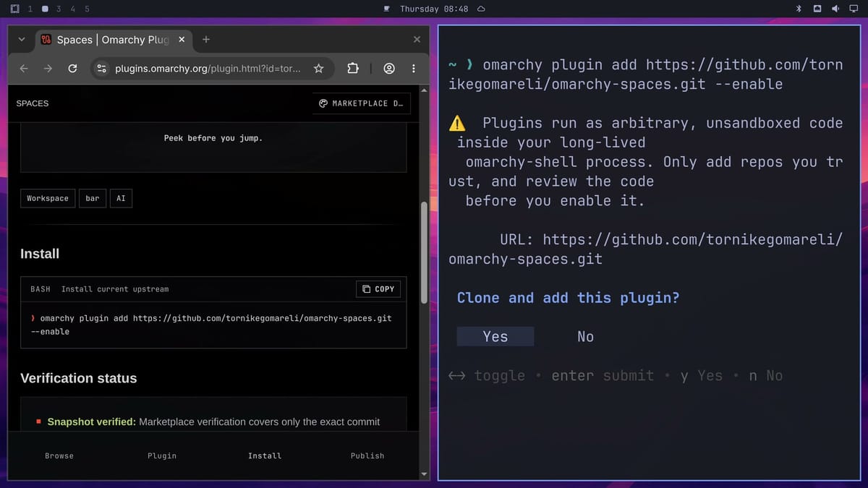The height and width of the screenshot is (488, 868).
Task: Select the Spaces | Omarchy Plugins tab
Action: pyautogui.click(x=114, y=40)
